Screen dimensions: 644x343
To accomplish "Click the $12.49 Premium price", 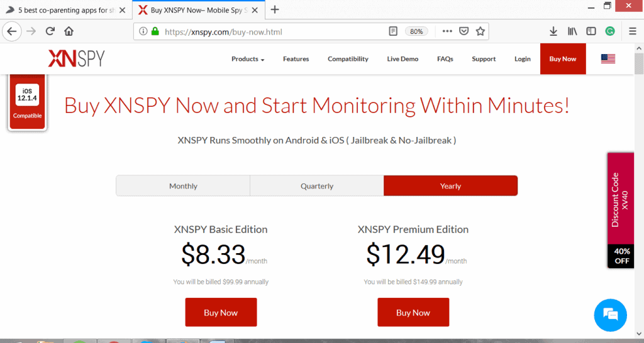I will click(406, 254).
